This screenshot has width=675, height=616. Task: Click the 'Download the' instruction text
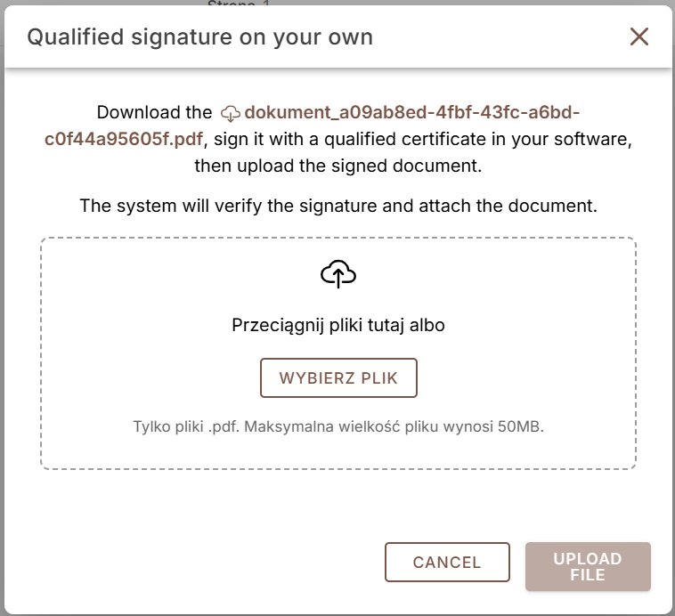click(154, 112)
